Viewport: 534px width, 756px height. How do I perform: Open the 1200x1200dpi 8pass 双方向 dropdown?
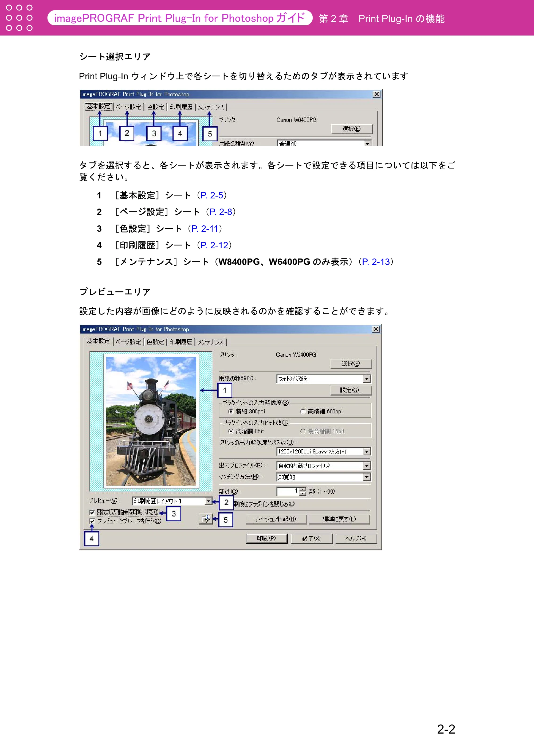(x=324, y=451)
